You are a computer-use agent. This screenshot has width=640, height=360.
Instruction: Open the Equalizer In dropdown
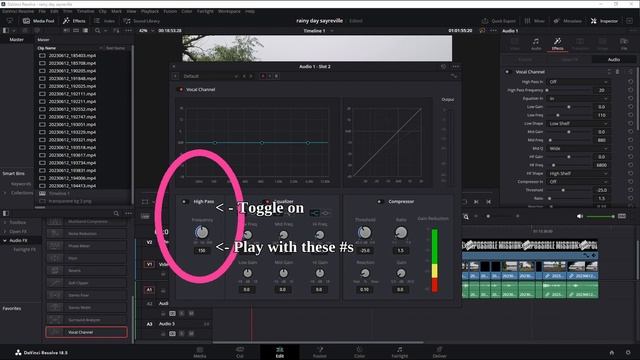pos(578,99)
